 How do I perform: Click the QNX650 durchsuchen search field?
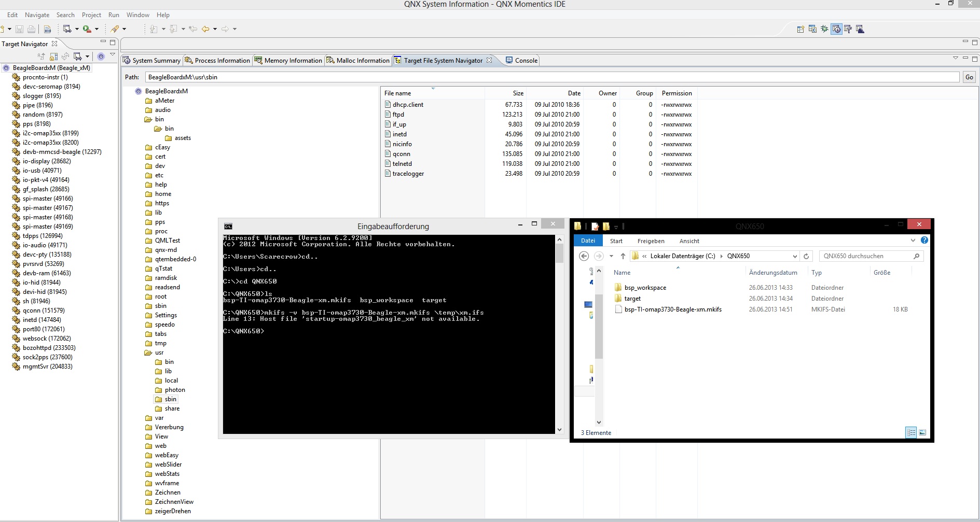pyautogui.click(x=865, y=256)
